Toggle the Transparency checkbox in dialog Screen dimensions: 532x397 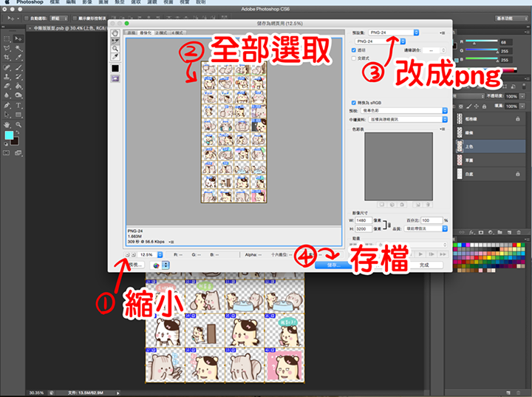pyautogui.click(x=353, y=50)
